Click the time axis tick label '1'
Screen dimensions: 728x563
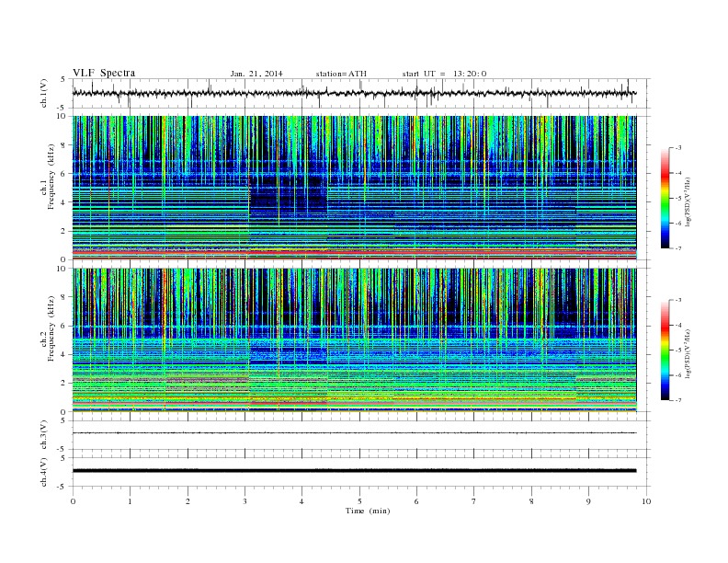click(130, 501)
